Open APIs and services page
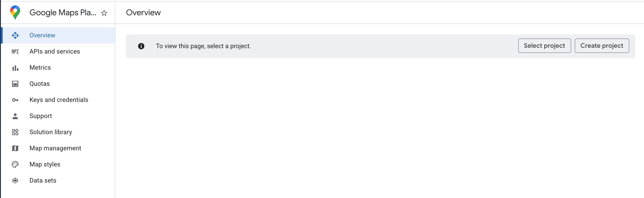This screenshot has height=198, width=644. point(55,51)
